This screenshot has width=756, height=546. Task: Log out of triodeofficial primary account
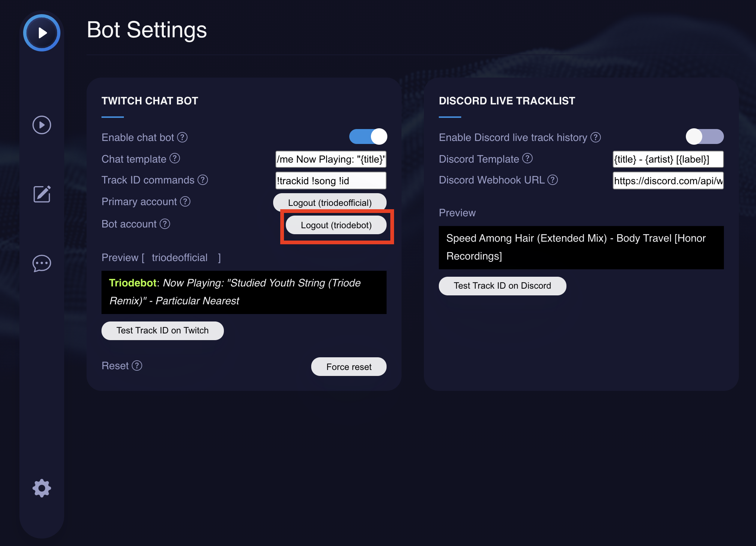click(x=330, y=203)
